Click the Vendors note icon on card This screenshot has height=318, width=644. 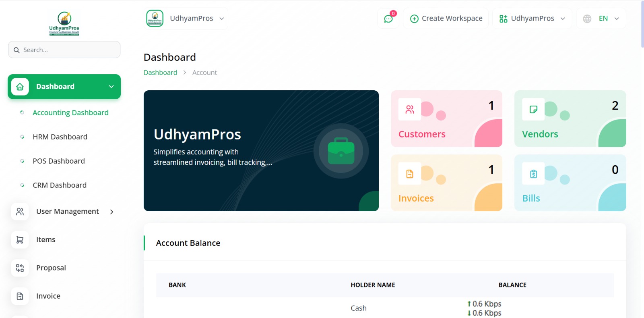(533, 110)
